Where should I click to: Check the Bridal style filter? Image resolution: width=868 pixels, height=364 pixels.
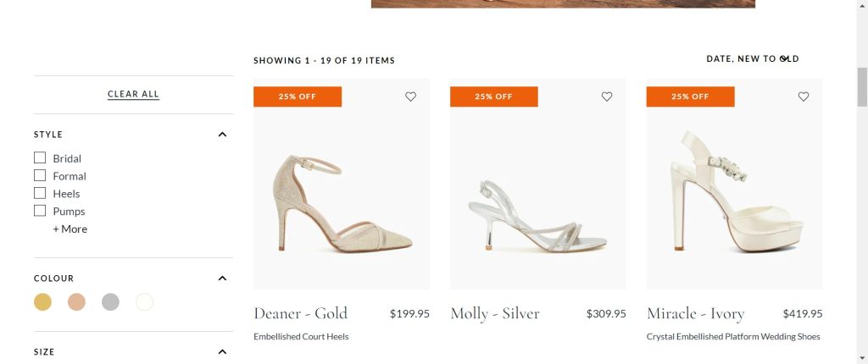(x=40, y=158)
